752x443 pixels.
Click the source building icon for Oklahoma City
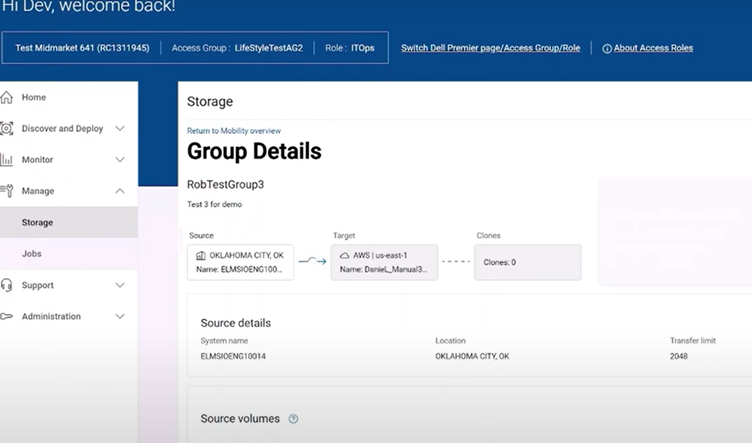click(x=201, y=255)
